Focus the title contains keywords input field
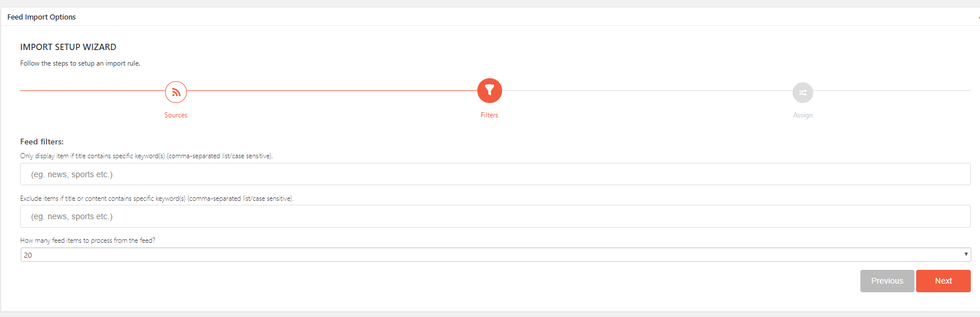Image resolution: width=980 pixels, height=317 pixels. pos(495,174)
